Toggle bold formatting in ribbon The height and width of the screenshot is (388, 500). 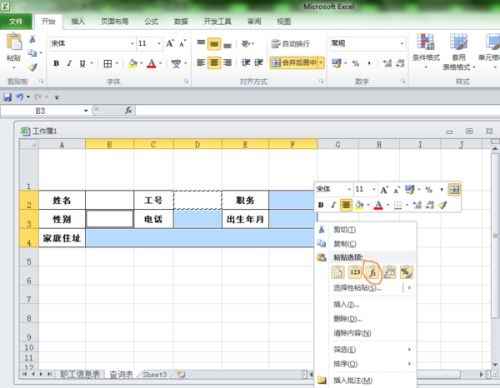coord(56,63)
